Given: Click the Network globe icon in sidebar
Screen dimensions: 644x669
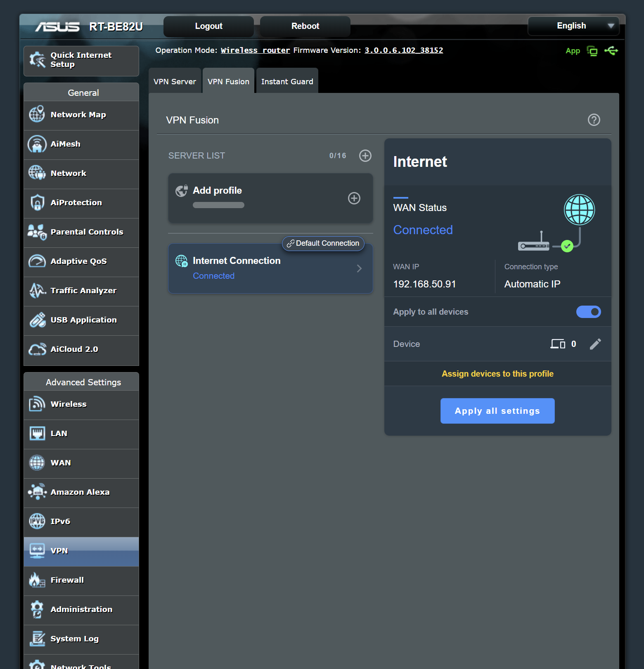Looking at the screenshot, I should [37, 173].
